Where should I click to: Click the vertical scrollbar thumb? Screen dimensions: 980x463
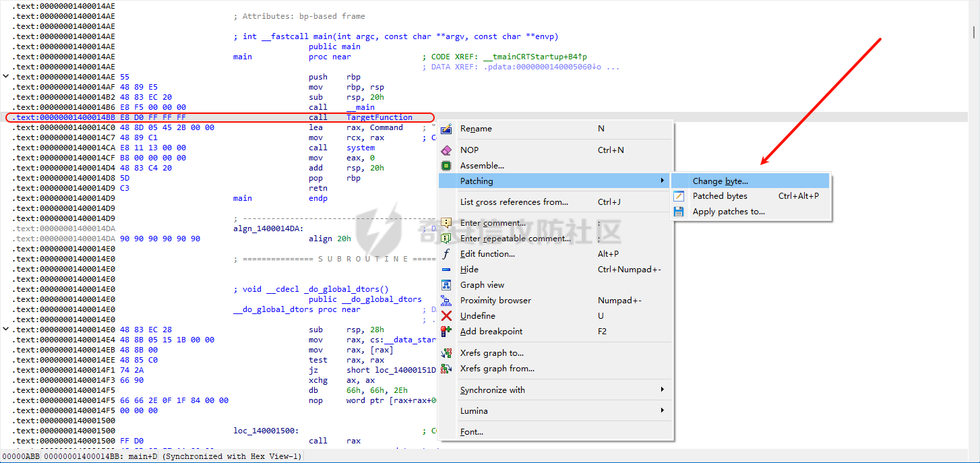point(975,32)
